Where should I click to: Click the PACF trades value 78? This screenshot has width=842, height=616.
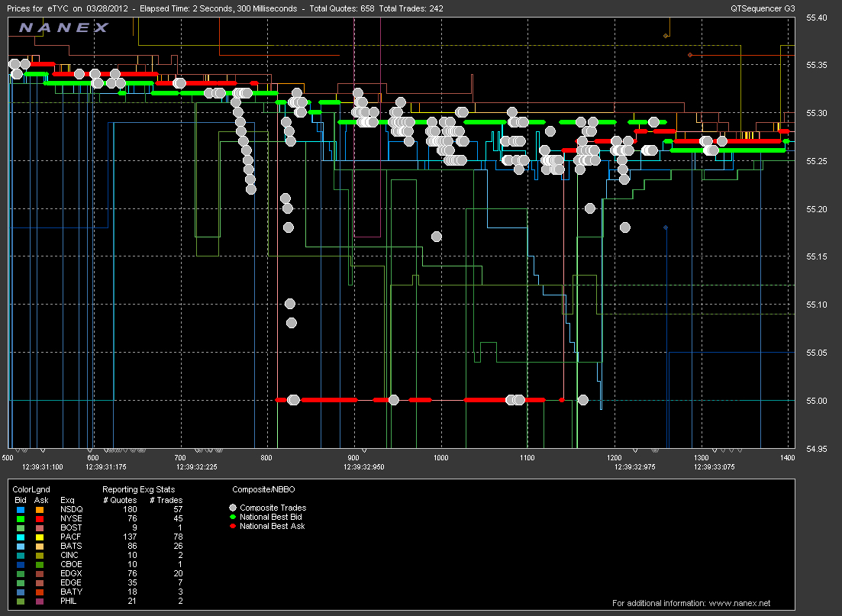[178, 537]
